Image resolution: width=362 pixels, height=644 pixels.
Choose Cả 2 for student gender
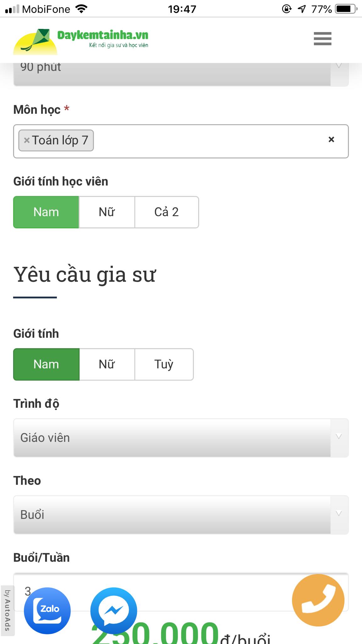pyautogui.click(x=167, y=212)
